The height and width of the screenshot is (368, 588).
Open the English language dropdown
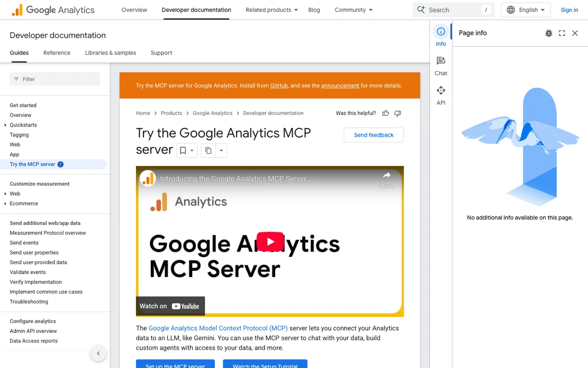point(525,9)
